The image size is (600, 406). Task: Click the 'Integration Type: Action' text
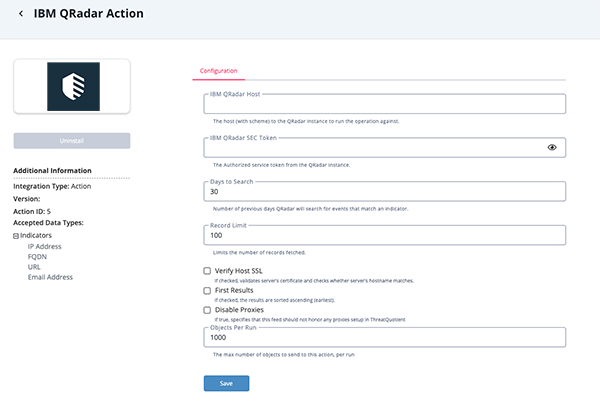(52, 186)
